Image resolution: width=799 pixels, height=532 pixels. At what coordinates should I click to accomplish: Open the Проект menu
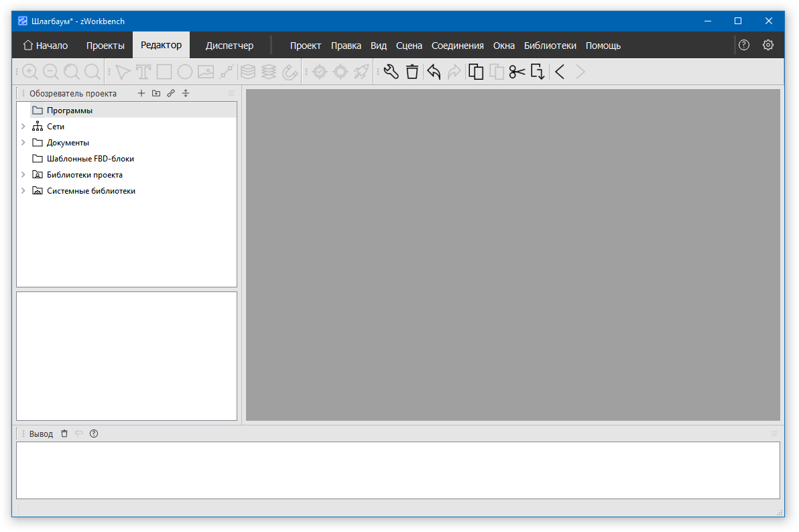[x=305, y=46]
